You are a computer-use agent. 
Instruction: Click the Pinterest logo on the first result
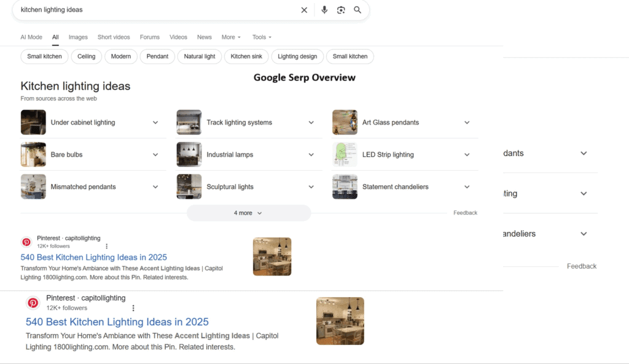[x=26, y=242]
